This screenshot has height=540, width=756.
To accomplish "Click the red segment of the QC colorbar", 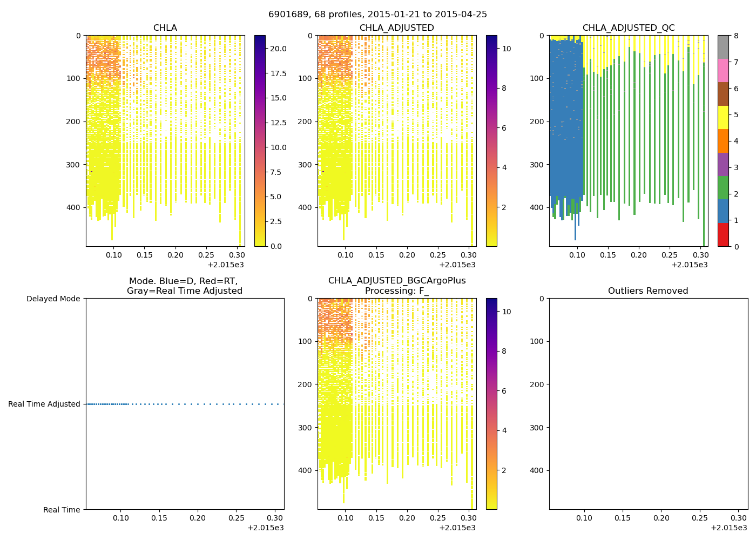I will pyautogui.click(x=723, y=235).
